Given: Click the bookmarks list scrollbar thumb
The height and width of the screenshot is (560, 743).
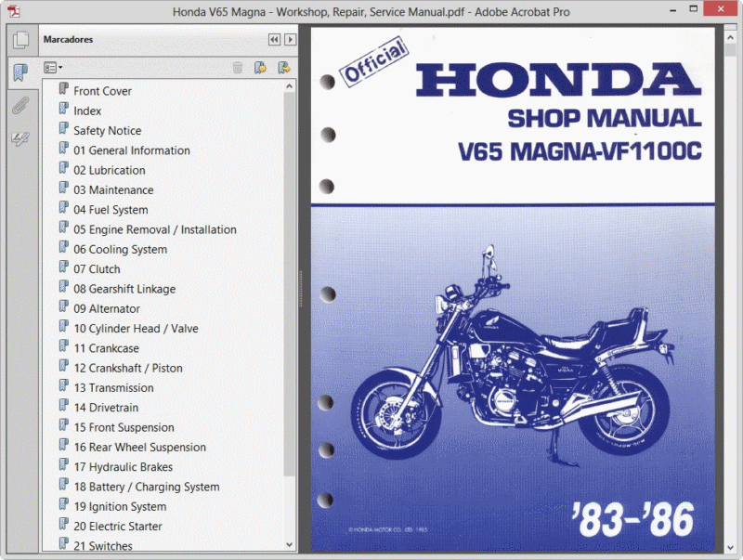Looking at the screenshot, I should click(290, 284).
